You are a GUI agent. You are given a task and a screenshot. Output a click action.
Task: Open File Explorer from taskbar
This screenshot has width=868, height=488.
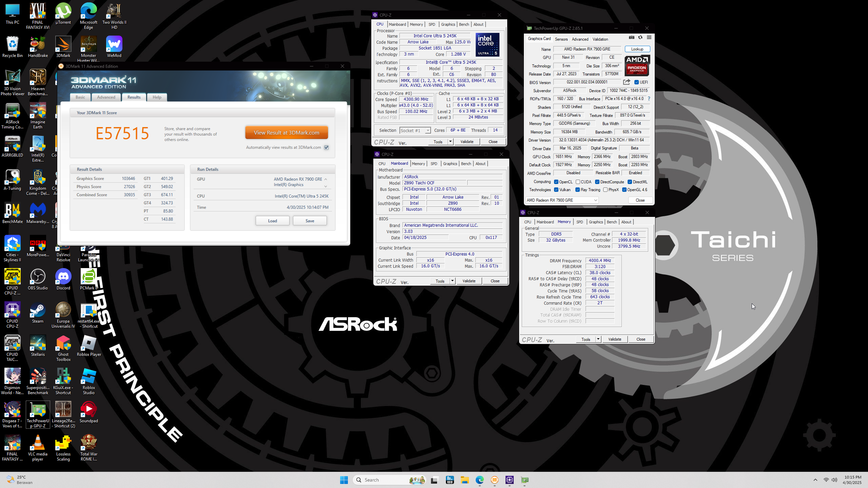tap(465, 480)
